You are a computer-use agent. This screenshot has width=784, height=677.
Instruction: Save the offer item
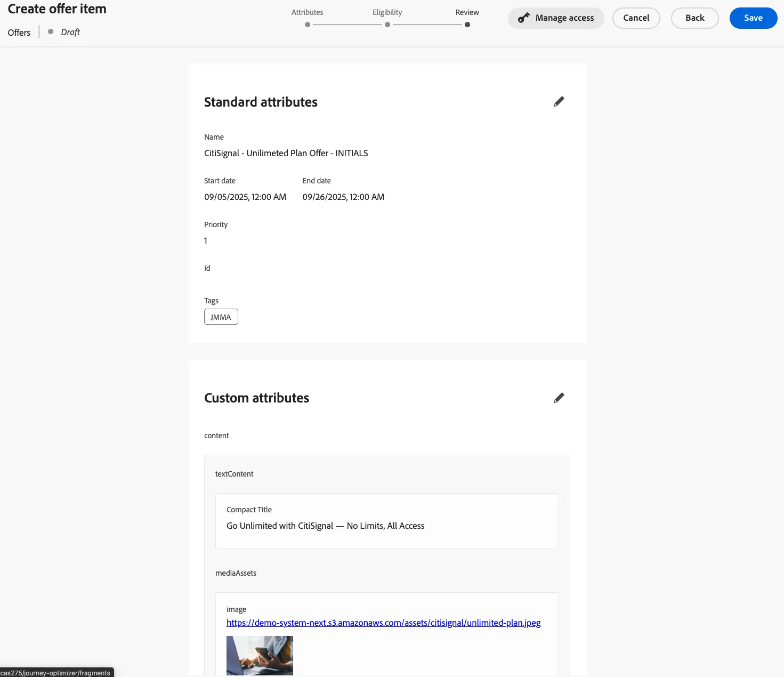[753, 18]
